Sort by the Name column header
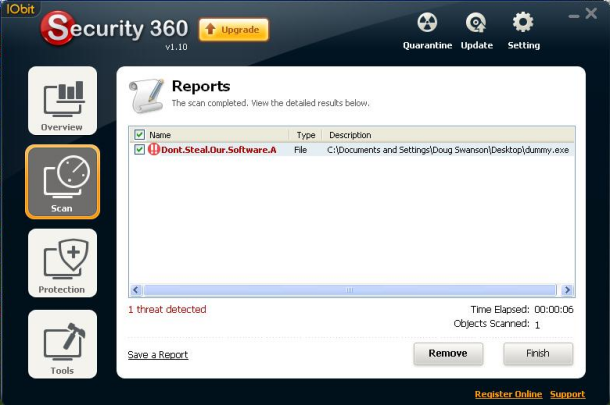This screenshot has height=405, width=610. click(x=160, y=135)
